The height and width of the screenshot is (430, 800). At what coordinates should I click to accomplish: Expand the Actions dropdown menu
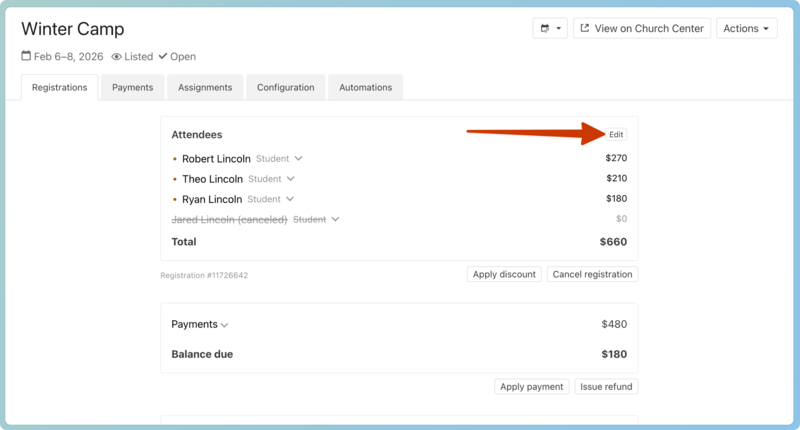[746, 29]
